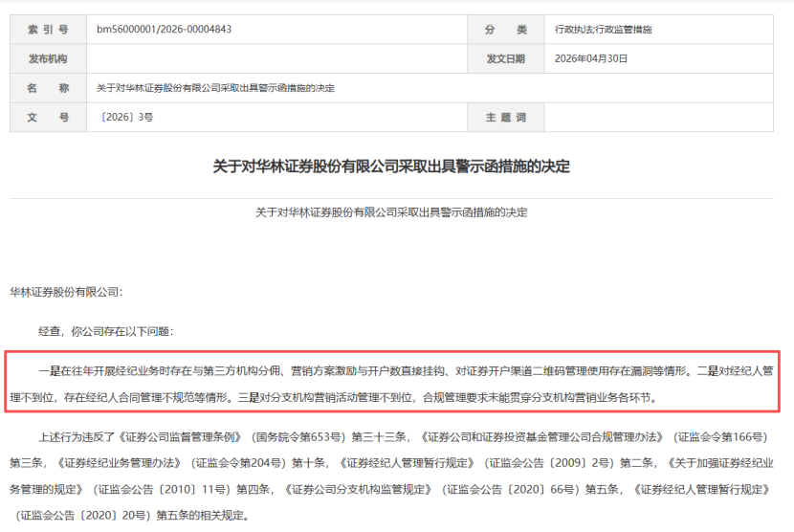Click the 分类 label cell
794x532 pixels.
506,30
